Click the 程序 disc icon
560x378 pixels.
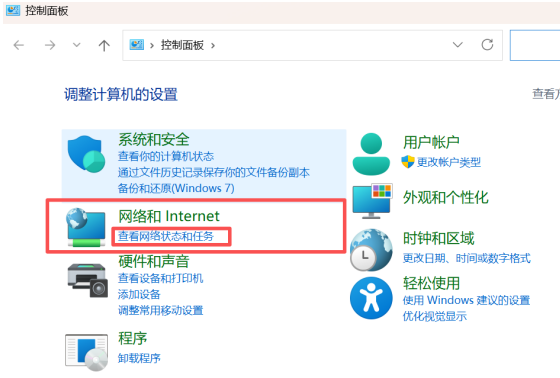86,352
